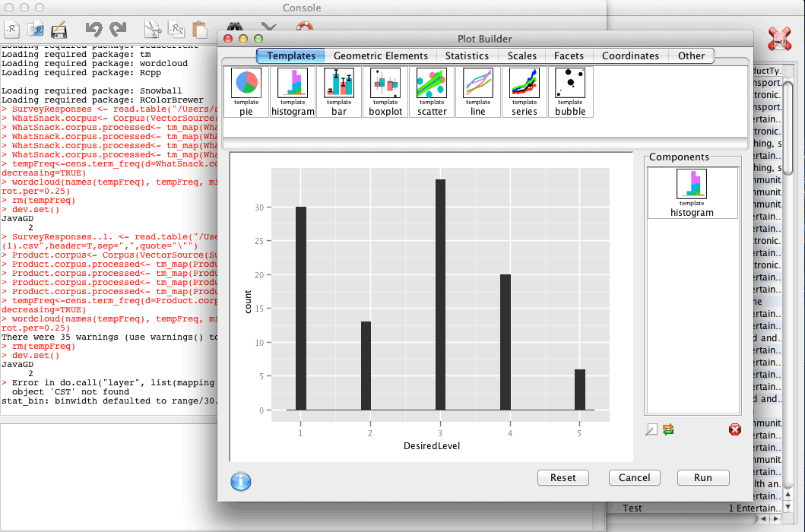Image resolution: width=805 pixels, height=532 pixels.
Task: Click the swap arrows icon under Components
Action: [x=668, y=430]
